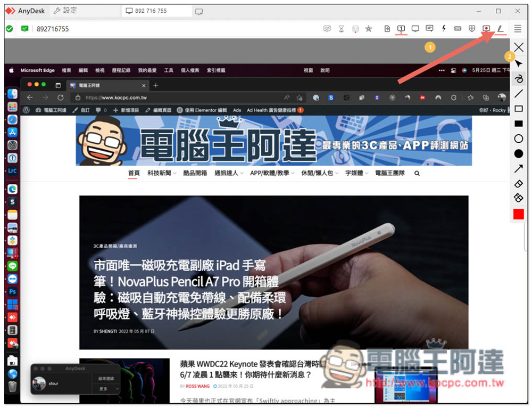
Task: Click the Edge address bar URL
Action: click(x=116, y=97)
